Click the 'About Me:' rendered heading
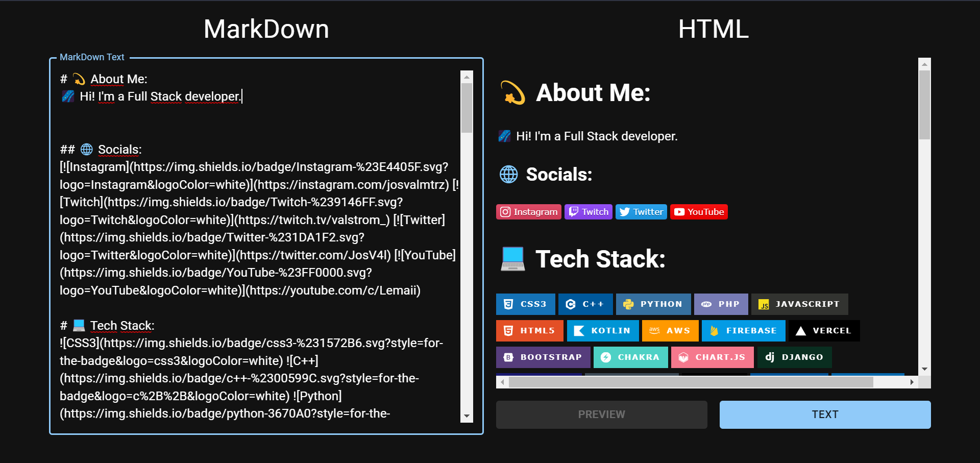This screenshot has height=463, width=980. click(x=593, y=93)
